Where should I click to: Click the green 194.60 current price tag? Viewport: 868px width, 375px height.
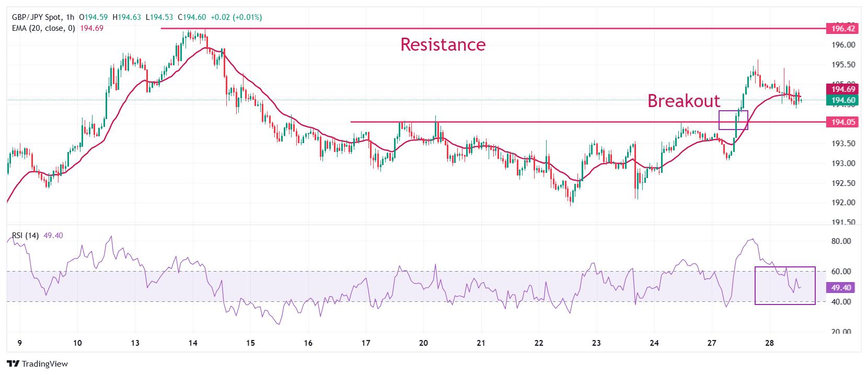pos(842,100)
